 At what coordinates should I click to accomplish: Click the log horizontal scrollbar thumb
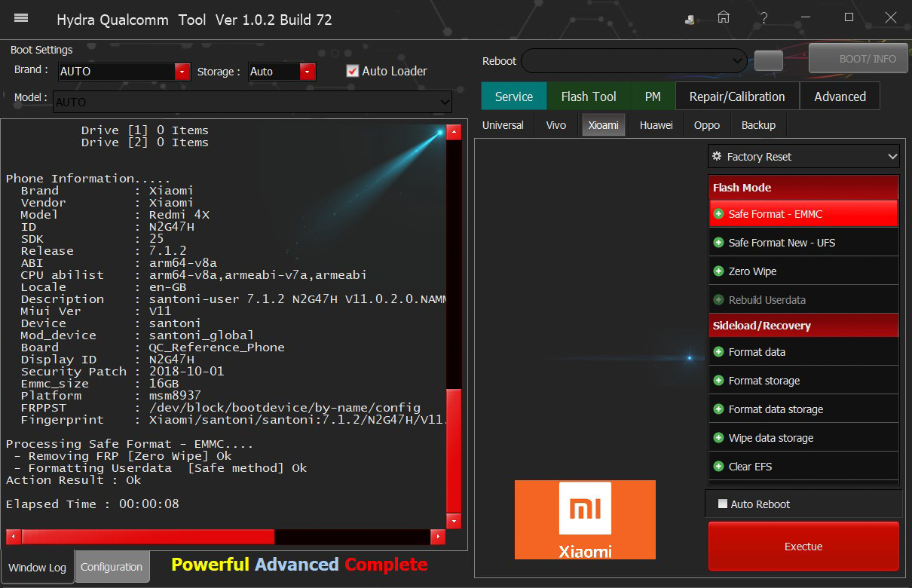pyautogui.click(x=148, y=537)
